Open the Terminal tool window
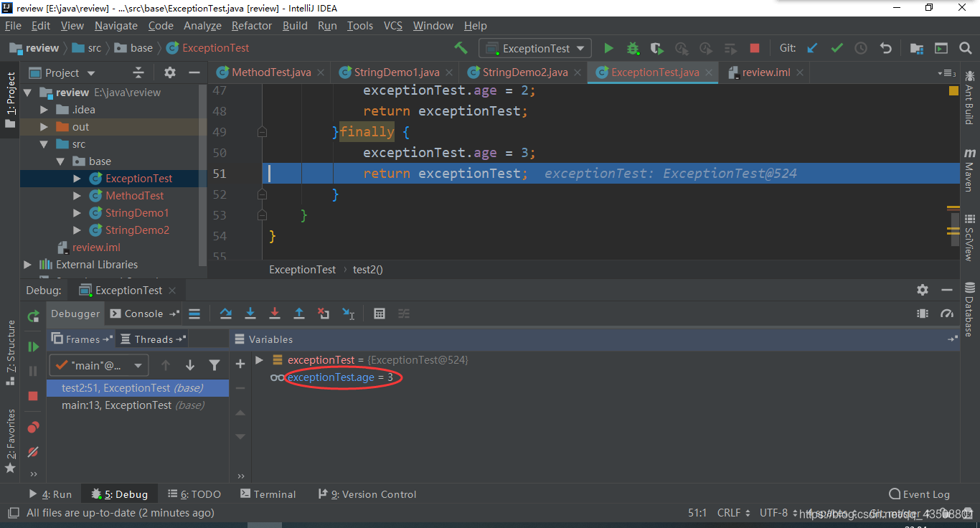This screenshot has width=980, height=528. (268, 494)
